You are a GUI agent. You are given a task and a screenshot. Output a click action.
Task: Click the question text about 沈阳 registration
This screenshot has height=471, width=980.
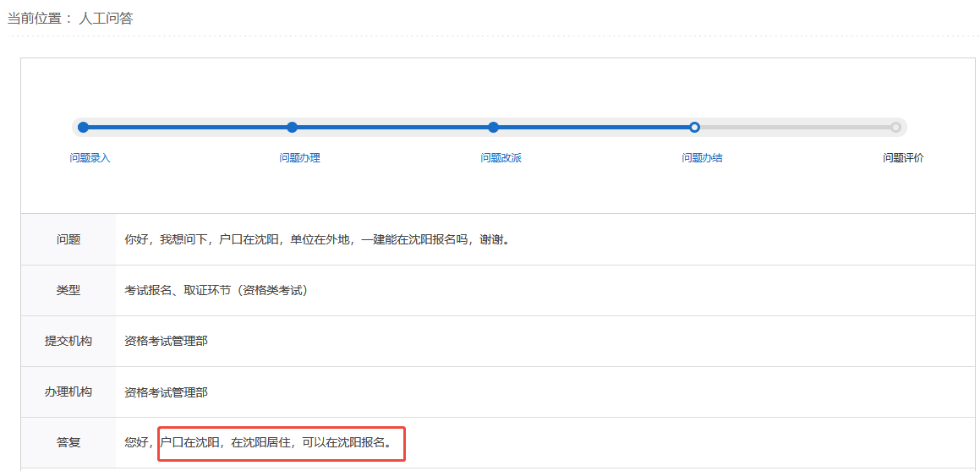point(316,239)
